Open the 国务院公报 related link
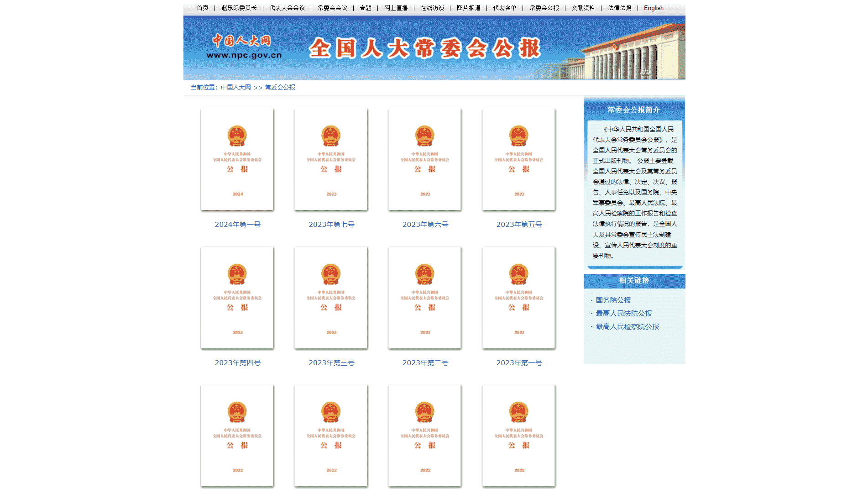 [613, 300]
